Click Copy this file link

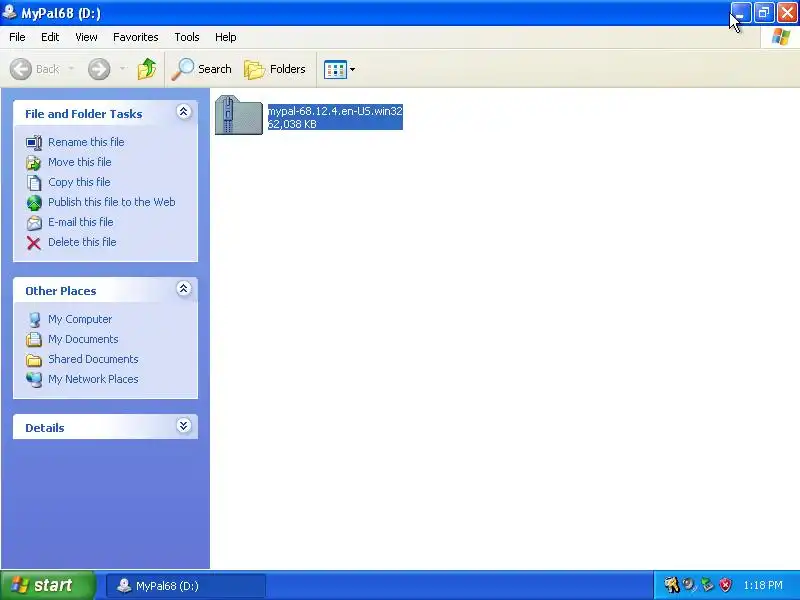[79, 182]
